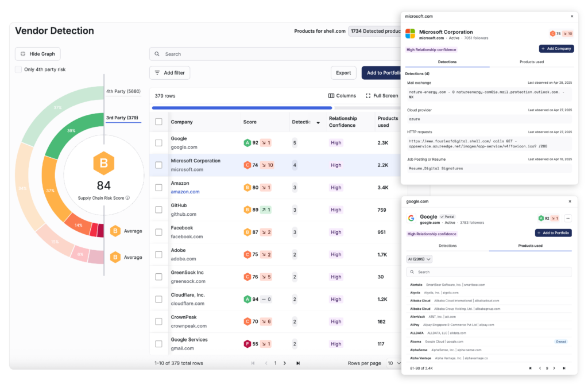Screen dimensions: 588x392
Task: Enable Only 4th party risk checkbox
Action: pyautogui.click(x=18, y=69)
